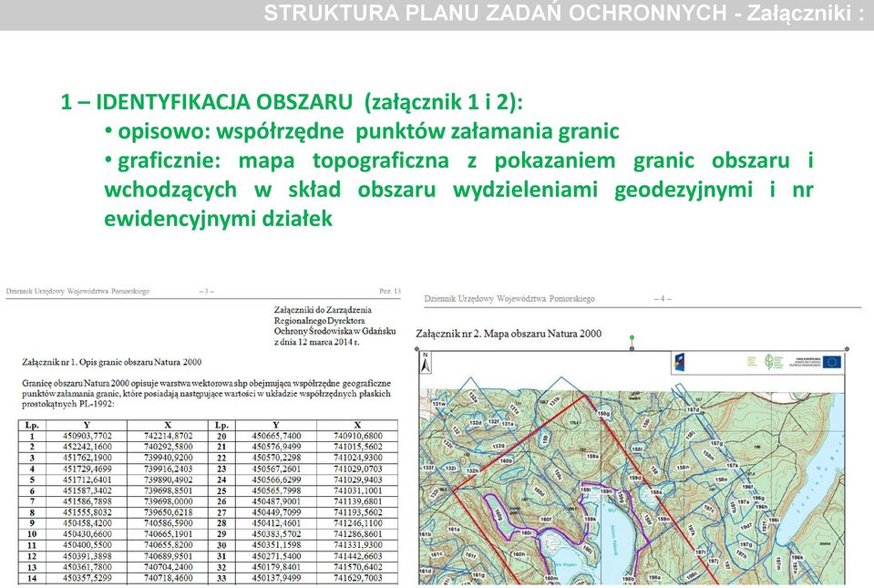874x588 pixels.
Task: Click the map parcel label '158s'
Action: [656, 492]
